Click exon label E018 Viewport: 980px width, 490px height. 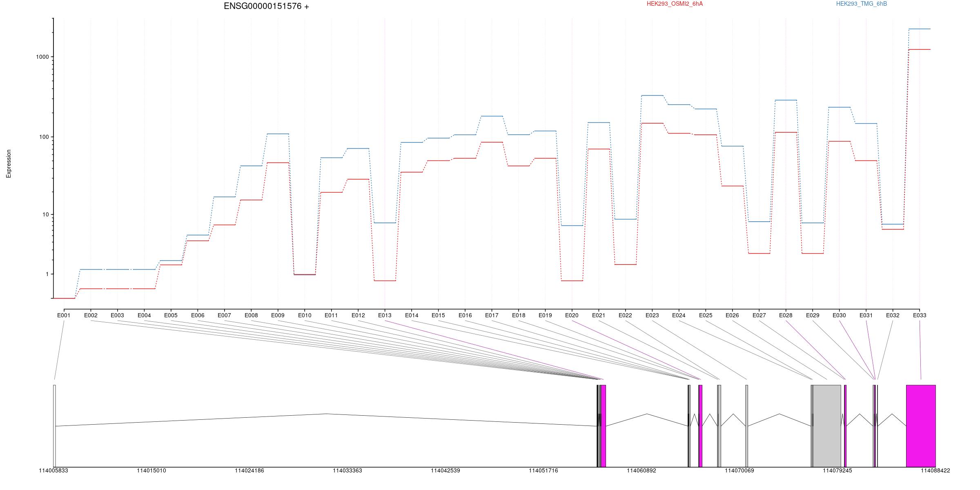pos(519,315)
